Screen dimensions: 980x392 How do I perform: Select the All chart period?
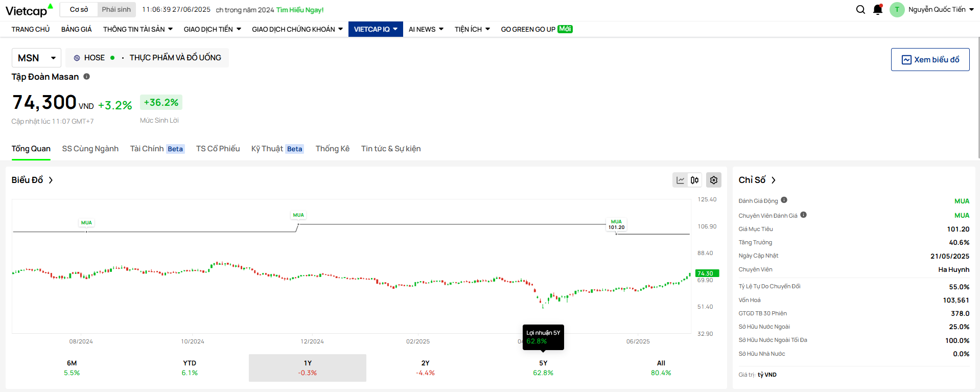point(661,368)
